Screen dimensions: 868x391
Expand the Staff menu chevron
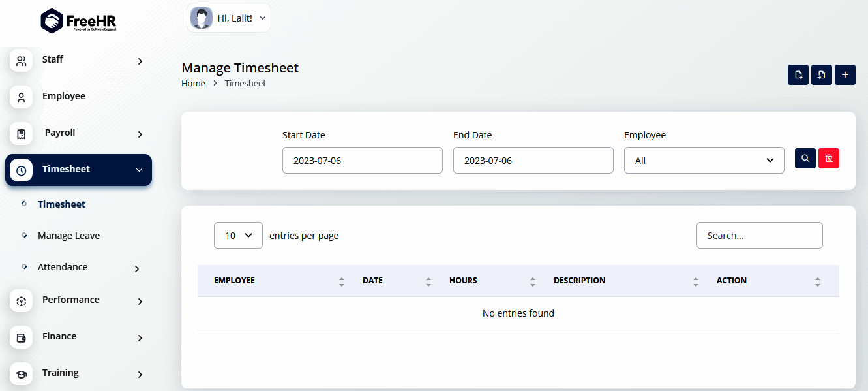point(140,61)
